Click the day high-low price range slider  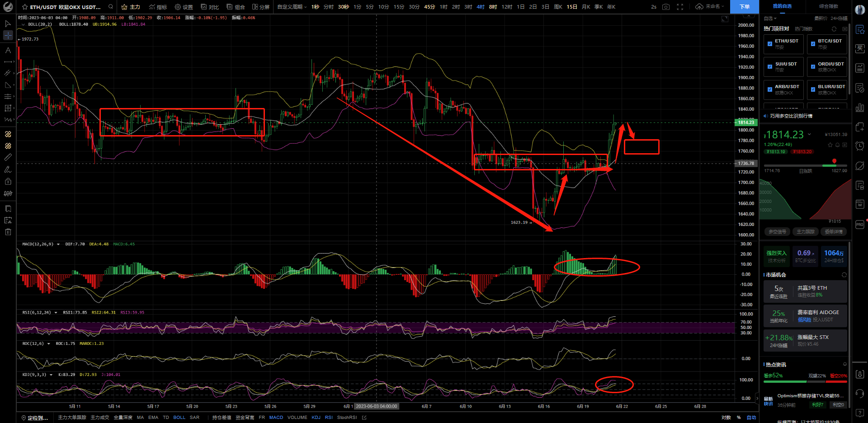click(805, 165)
